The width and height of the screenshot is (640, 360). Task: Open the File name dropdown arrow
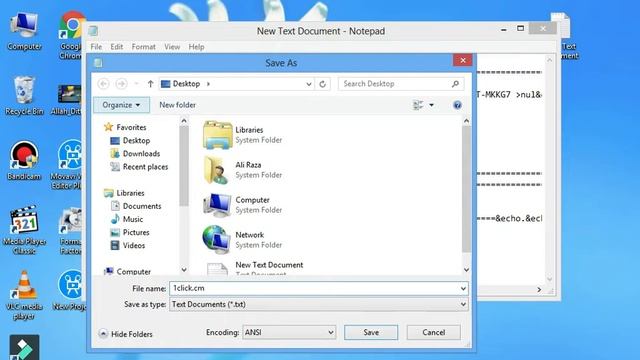(x=463, y=289)
